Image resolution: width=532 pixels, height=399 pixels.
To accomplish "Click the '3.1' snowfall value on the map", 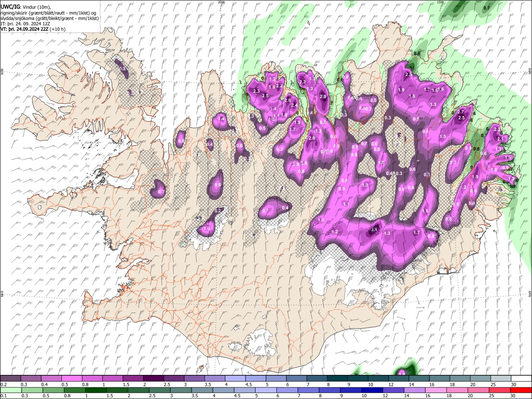I will 374,229.
